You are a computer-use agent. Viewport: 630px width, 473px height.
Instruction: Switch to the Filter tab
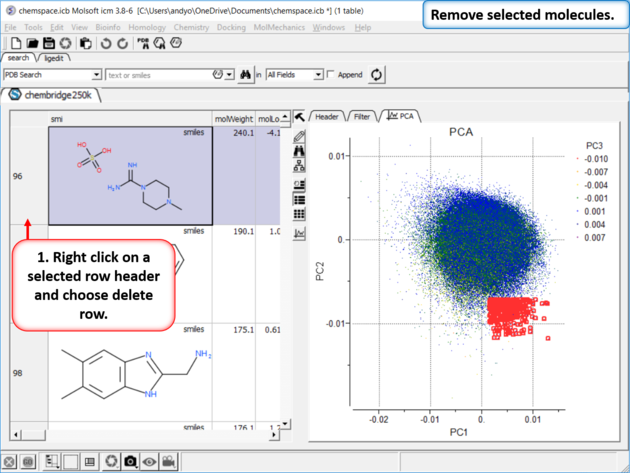pos(362,117)
